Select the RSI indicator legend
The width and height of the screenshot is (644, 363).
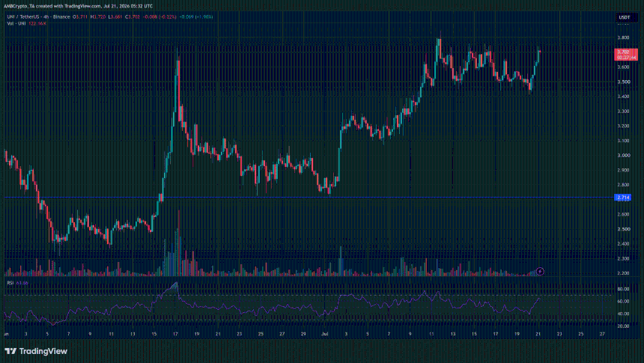tap(10, 282)
